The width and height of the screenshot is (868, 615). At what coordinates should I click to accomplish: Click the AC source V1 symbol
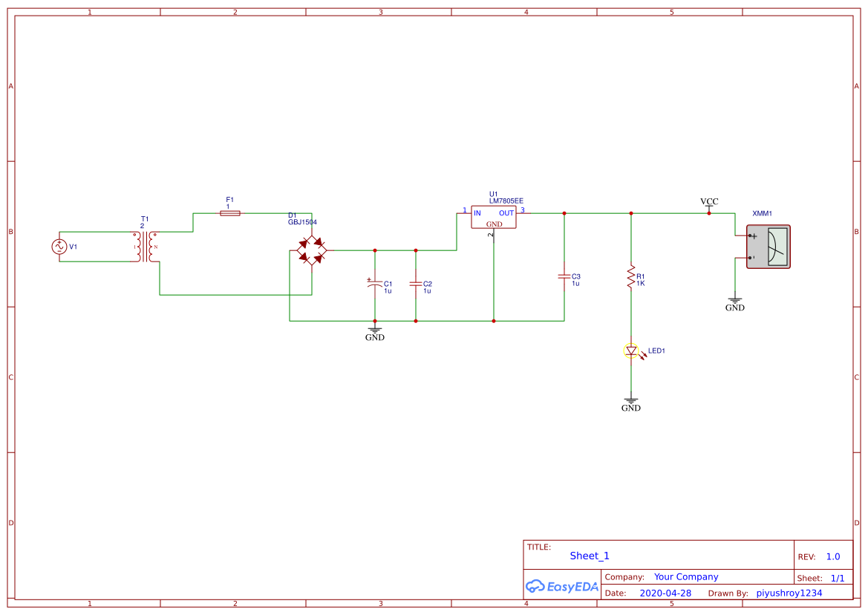click(58, 246)
